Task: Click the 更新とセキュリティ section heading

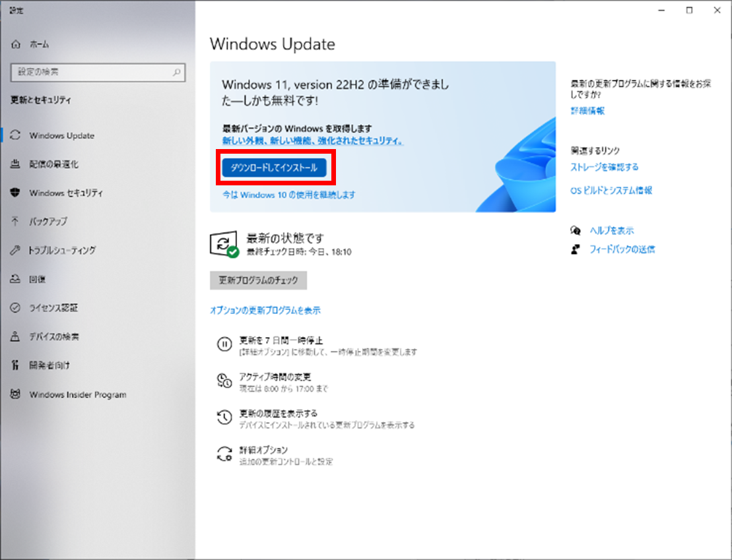Action: coord(41,100)
